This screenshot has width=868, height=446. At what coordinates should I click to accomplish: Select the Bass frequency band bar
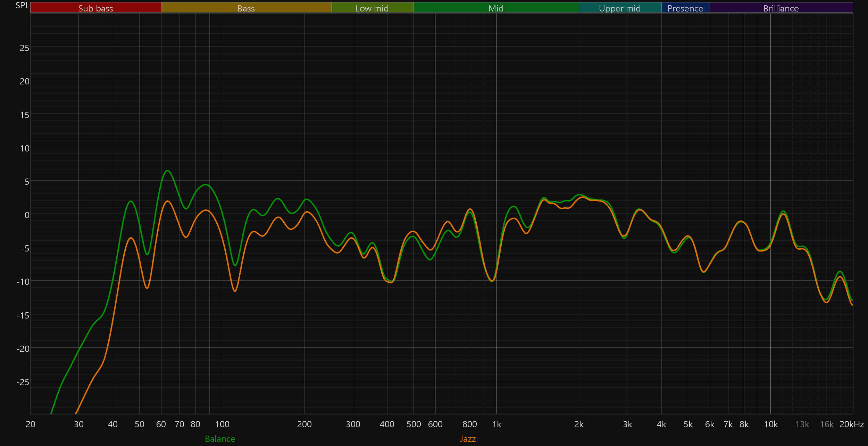[x=246, y=8]
